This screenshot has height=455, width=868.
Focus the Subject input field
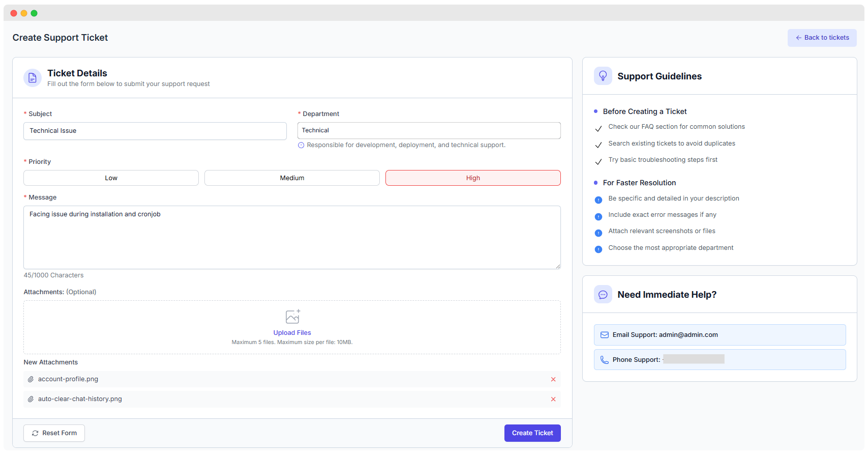[155, 131]
